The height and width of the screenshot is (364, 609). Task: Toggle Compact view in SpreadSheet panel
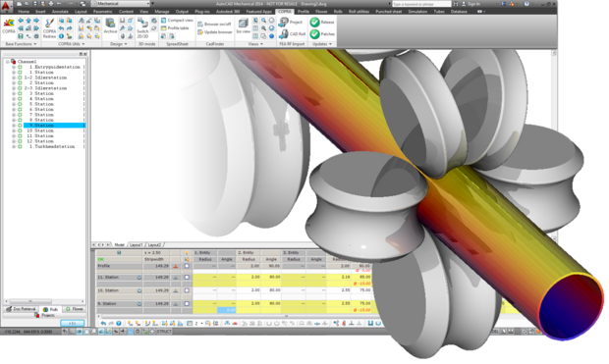point(177,21)
